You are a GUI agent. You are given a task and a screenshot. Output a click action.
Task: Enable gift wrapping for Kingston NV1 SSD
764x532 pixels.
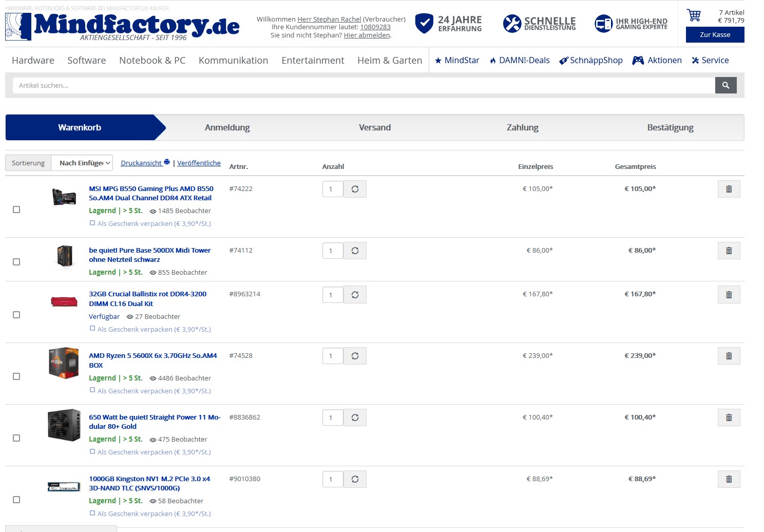pos(92,513)
